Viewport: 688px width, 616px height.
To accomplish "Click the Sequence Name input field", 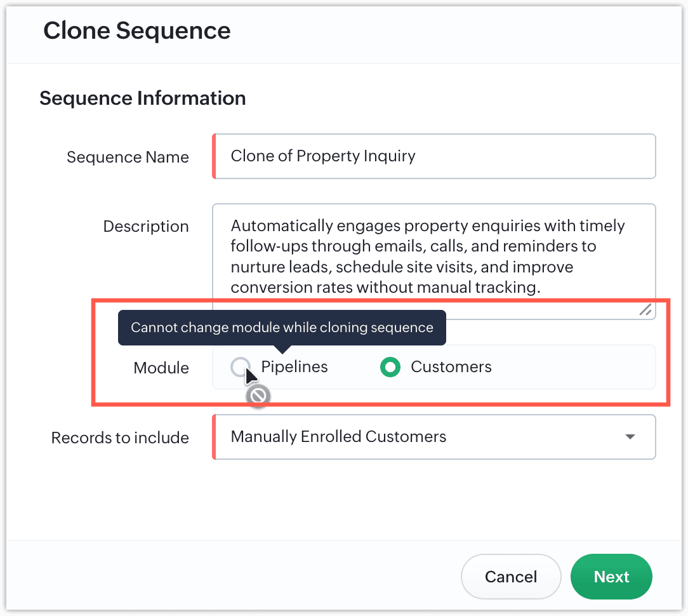I will 434,156.
